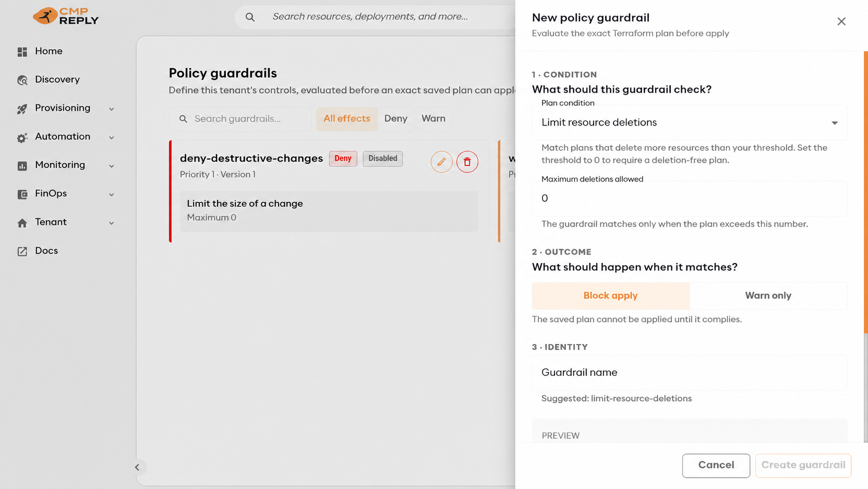Delete guardrail with the red trash icon
This screenshot has width=868, height=489.
tap(467, 162)
